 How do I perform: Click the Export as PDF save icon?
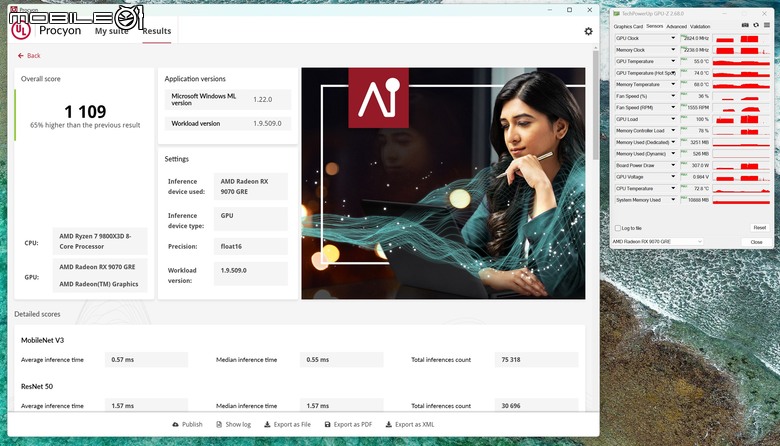(327, 425)
